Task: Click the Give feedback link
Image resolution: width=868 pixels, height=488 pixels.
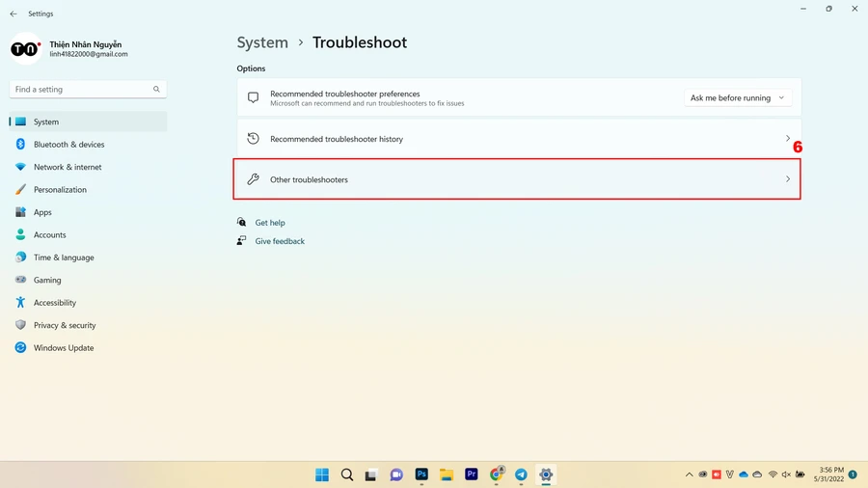Action: [280, 241]
